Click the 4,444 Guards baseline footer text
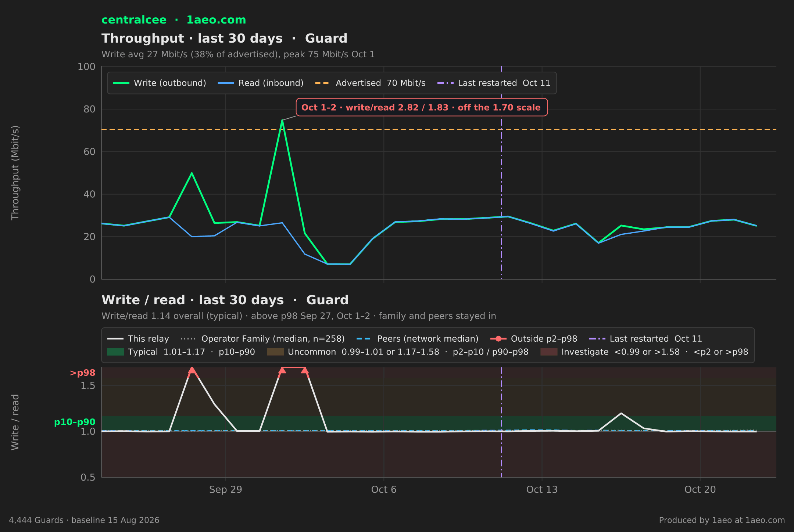The image size is (794, 532). (84, 520)
